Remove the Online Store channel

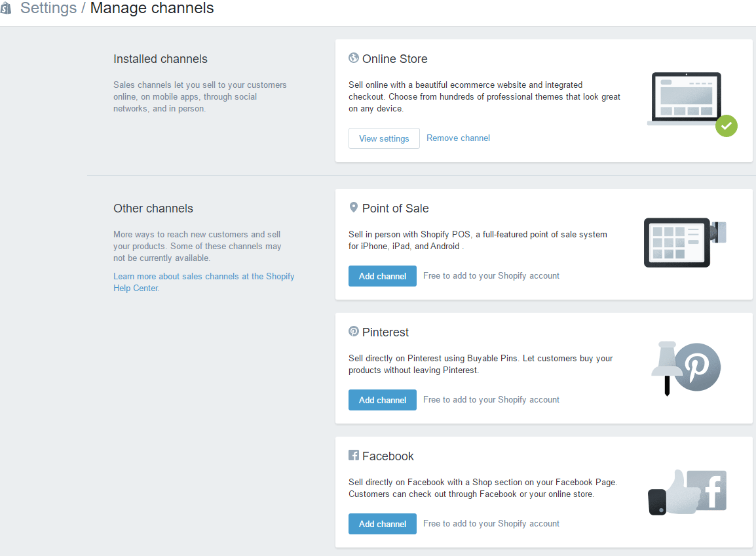[x=458, y=138]
